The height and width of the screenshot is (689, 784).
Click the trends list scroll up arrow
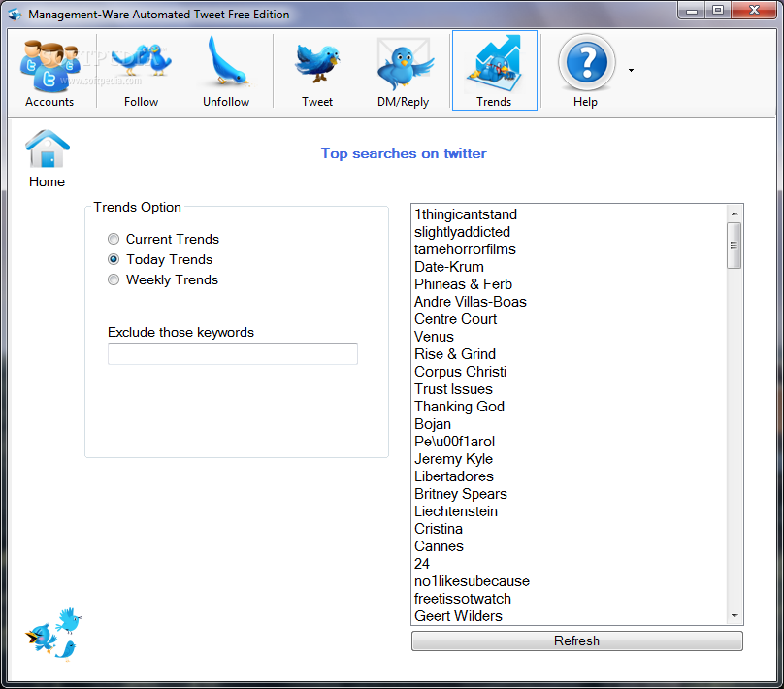[x=735, y=213]
